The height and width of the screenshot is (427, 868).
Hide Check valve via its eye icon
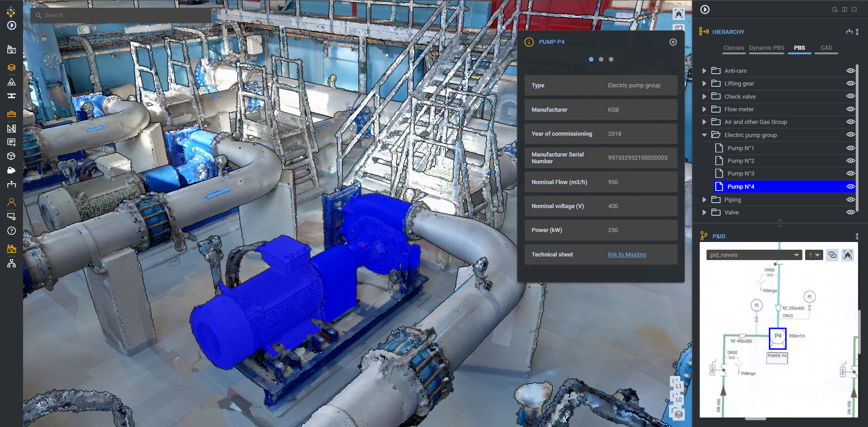pyautogui.click(x=850, y=96)
